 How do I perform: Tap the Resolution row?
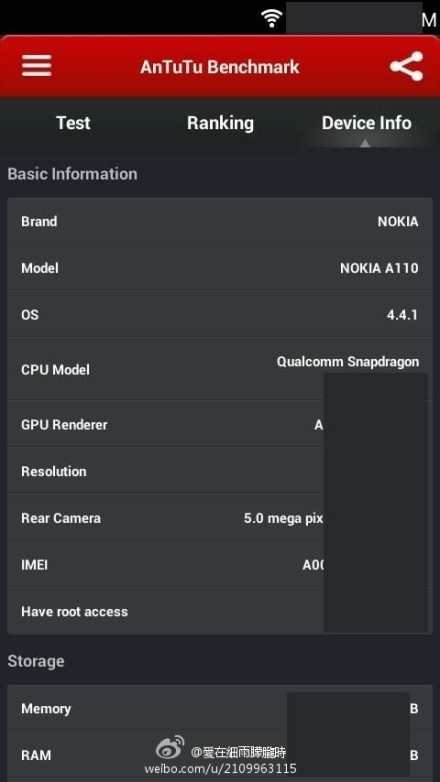pyautogui.click(x=220, y=471)
